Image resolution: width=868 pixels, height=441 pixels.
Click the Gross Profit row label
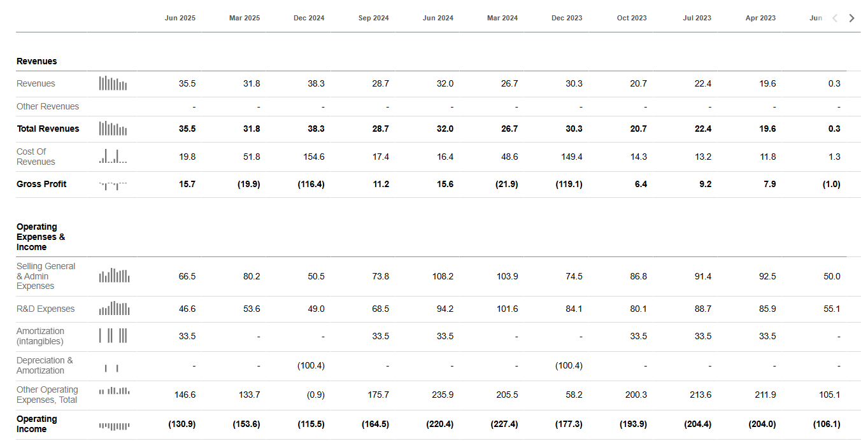[41, 184]
